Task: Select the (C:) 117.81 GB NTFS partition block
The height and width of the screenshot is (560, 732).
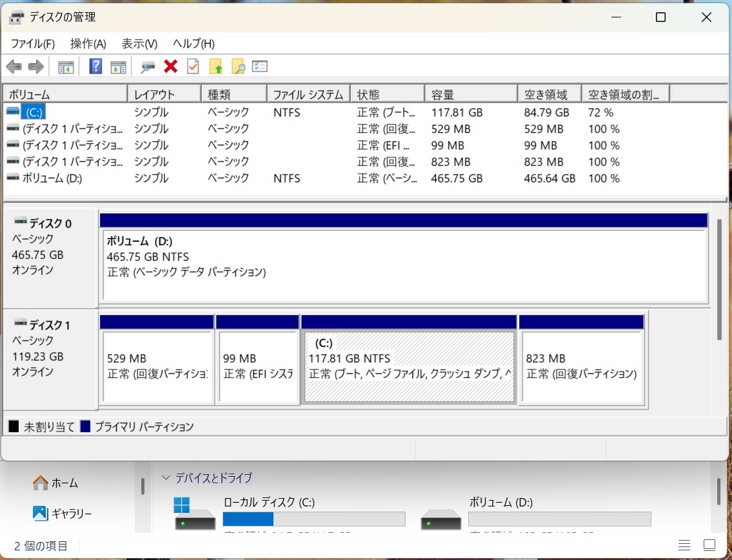Action: point(409,359)
